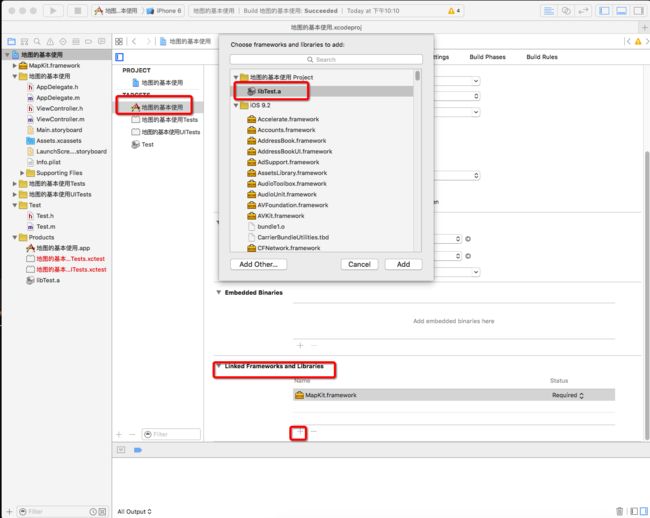The width and height of the screenshot is (650, 518).
Task: Add a linked framework with plus button
Action: (x=300, y=431)
